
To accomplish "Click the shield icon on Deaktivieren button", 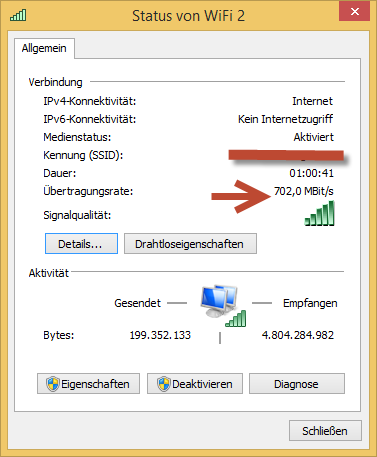I will (x=164, y=384).
